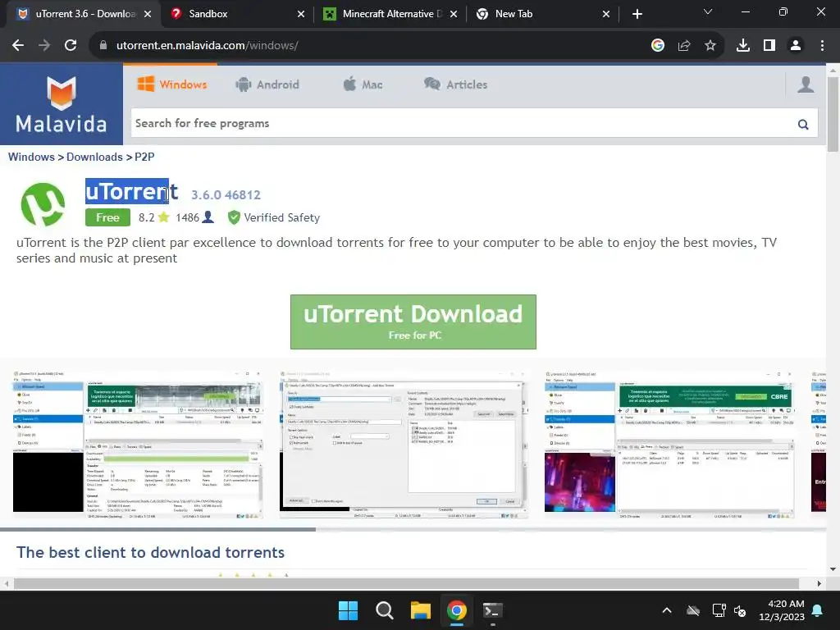The image size is (840, 630).
Task: Open the Chrome three-dot menu
Action: click(x=822, y=46)
